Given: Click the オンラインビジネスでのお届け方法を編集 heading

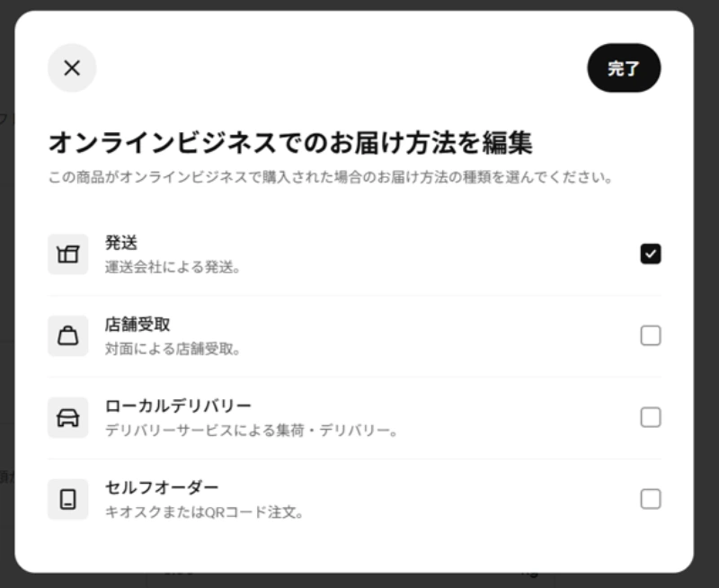Looking at the screenshot, I should click(x=290, y=142).
